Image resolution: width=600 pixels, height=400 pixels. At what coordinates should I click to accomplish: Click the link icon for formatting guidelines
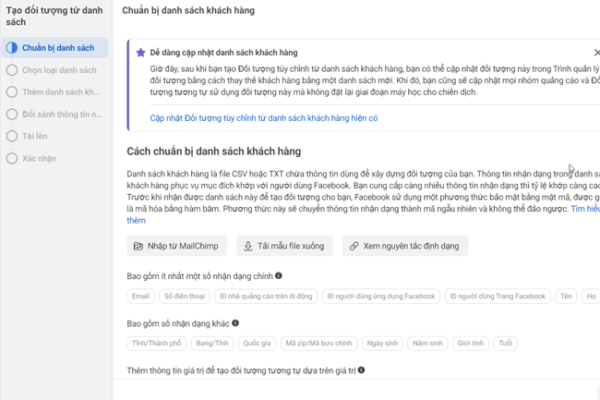pos(353,245)
